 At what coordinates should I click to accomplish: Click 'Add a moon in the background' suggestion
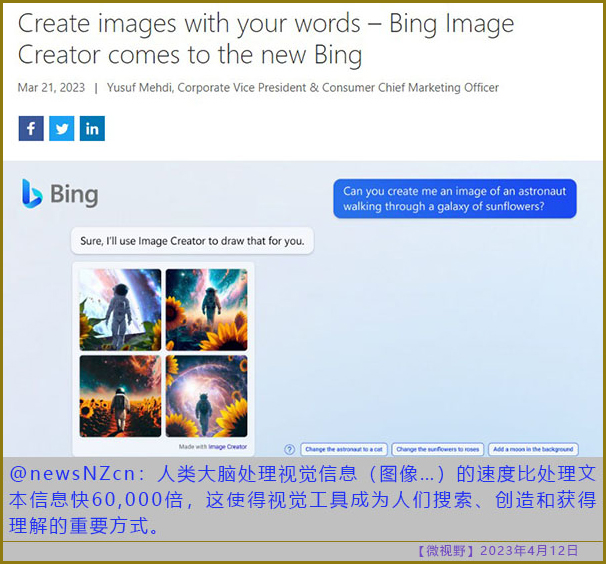(533, 449)
